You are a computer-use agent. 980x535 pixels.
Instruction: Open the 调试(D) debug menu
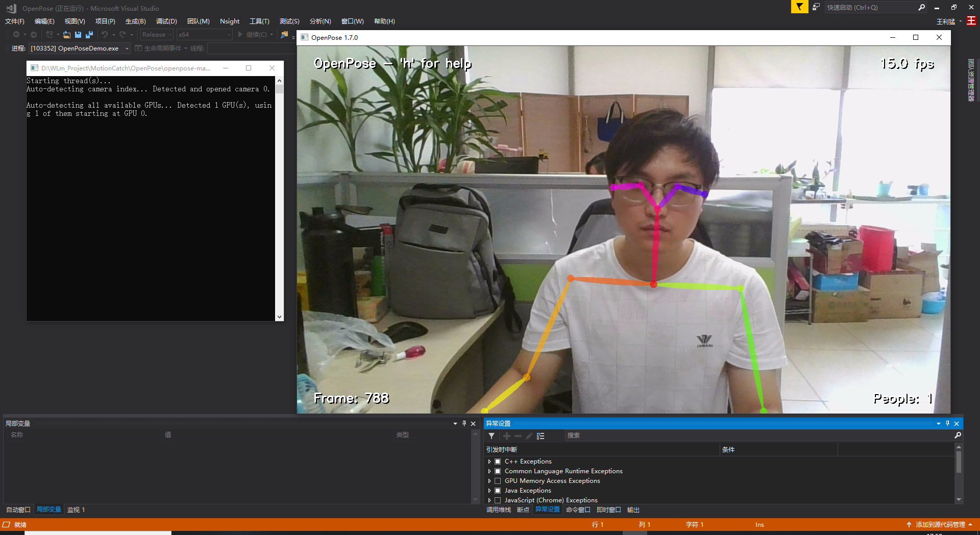point(166,21)
